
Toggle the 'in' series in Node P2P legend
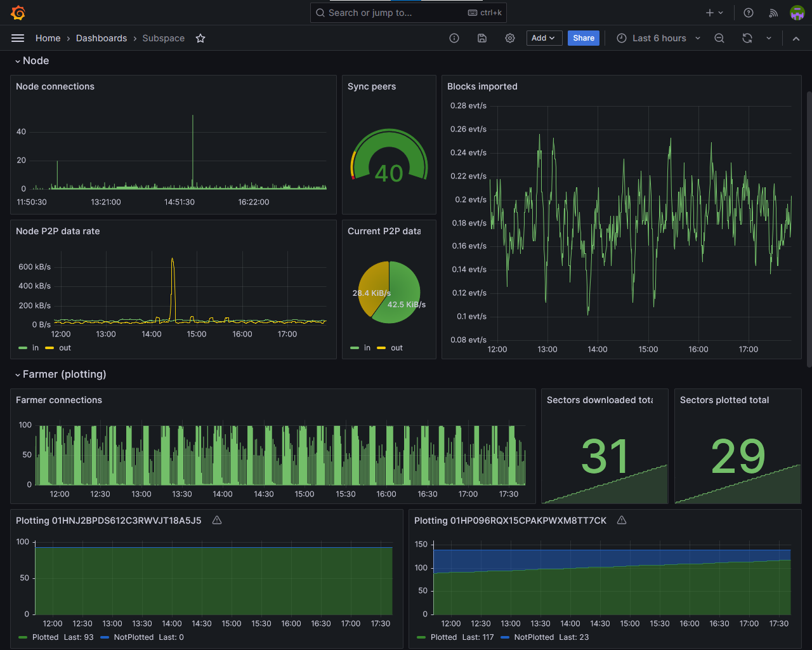coord(35,348)
